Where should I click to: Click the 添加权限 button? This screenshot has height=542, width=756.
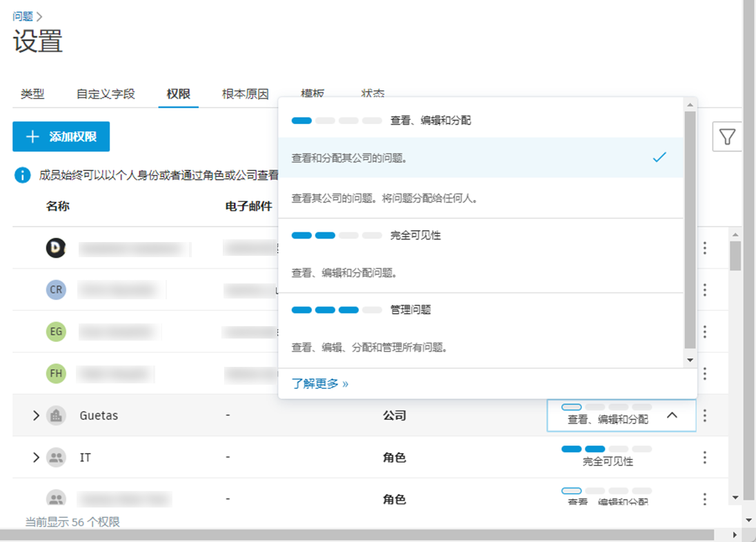pos(61,137)
